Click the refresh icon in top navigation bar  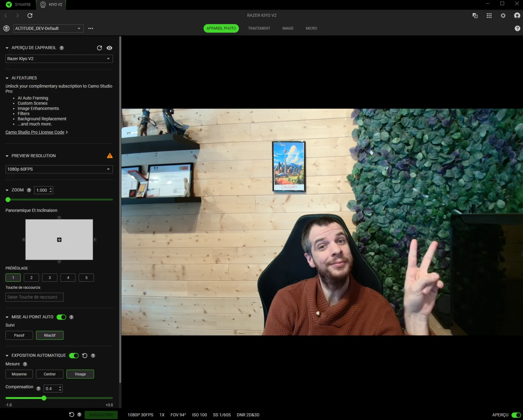(30, 16)
